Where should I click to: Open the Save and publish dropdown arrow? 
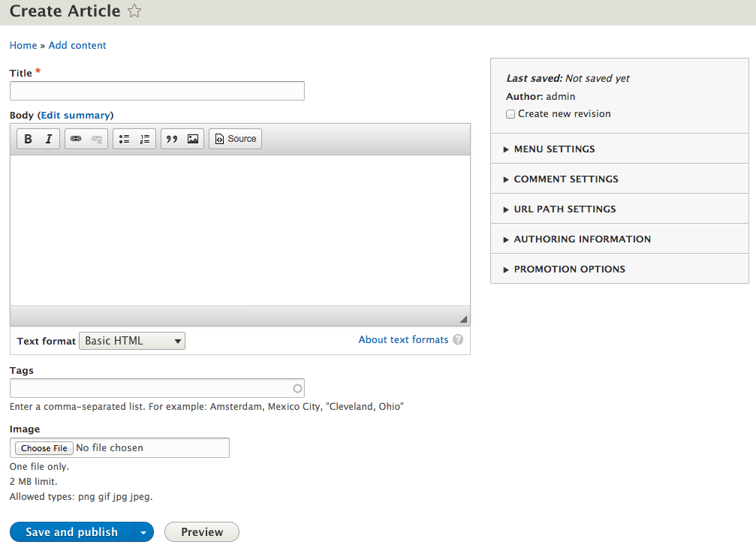[143, 532]
